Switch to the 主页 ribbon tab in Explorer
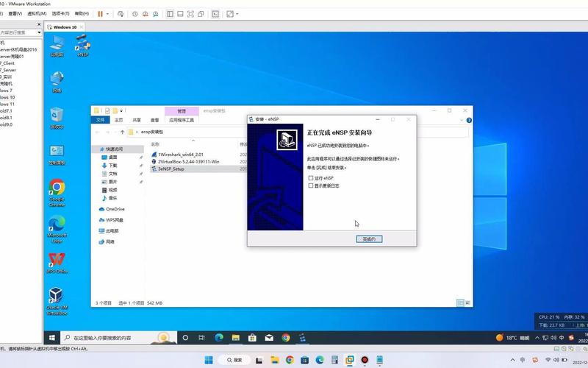 118,120
